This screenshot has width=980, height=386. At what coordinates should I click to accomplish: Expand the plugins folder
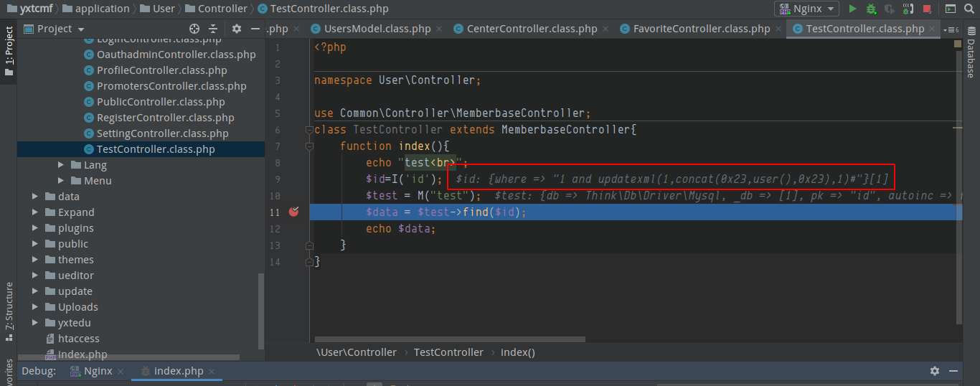tap(35, 228)
